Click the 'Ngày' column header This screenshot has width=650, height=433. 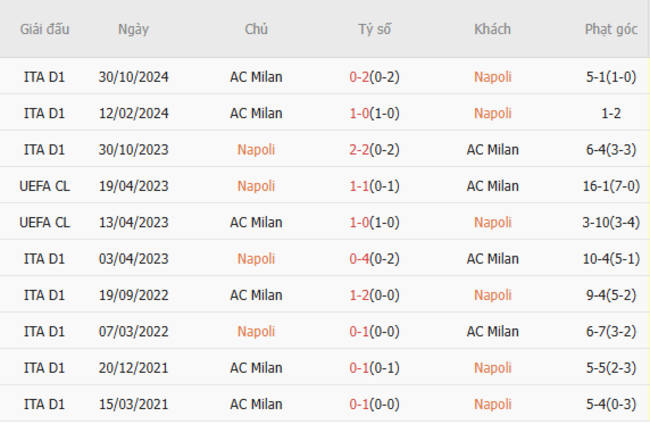133,29
